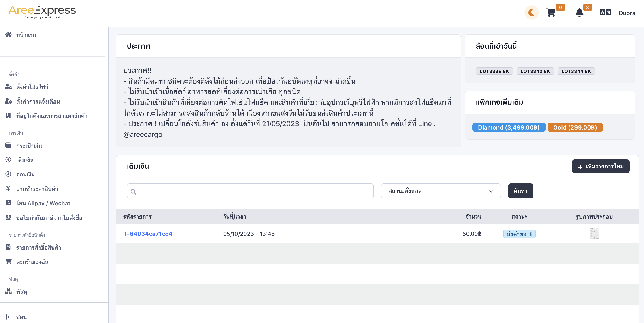This screenshot has height=323, width=644.
Task: Open โอน Alipay / Wechat page
Action: point(43,203)
